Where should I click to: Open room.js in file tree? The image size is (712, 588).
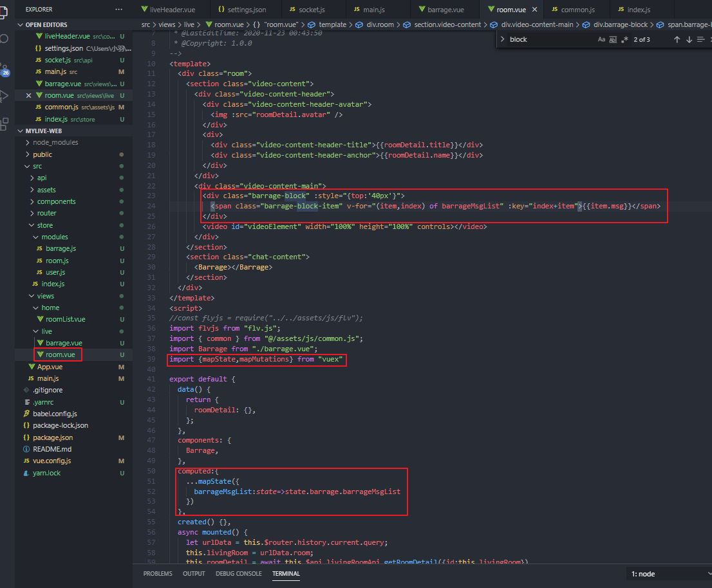[x=57, y=261]
